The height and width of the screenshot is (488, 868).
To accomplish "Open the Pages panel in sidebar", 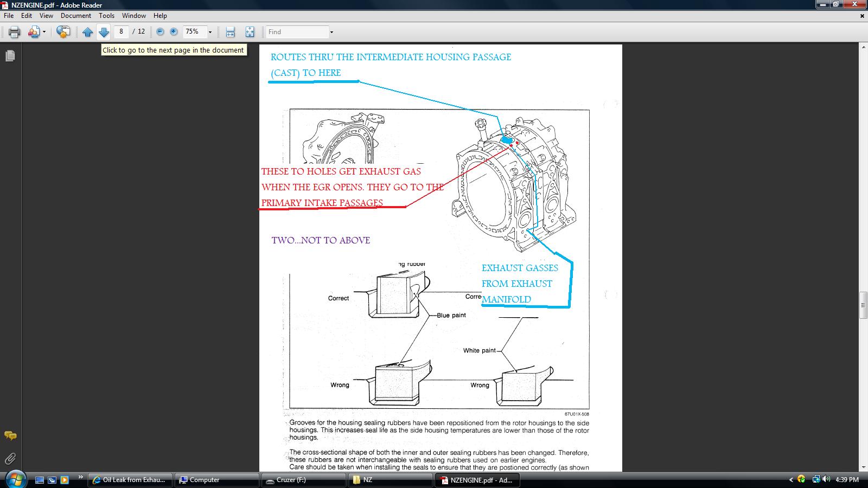I will [10, 56].
